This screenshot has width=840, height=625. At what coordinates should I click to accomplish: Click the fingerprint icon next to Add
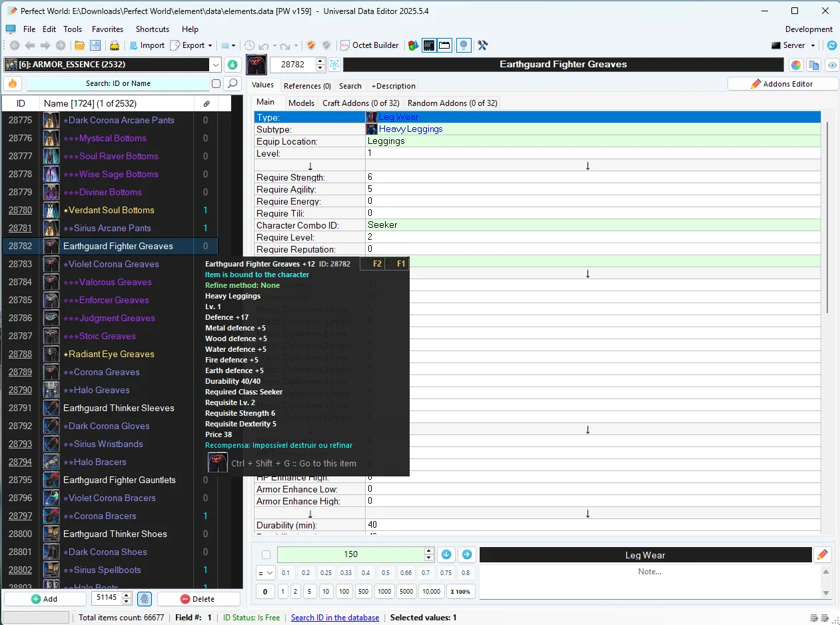tap(145, 599)
